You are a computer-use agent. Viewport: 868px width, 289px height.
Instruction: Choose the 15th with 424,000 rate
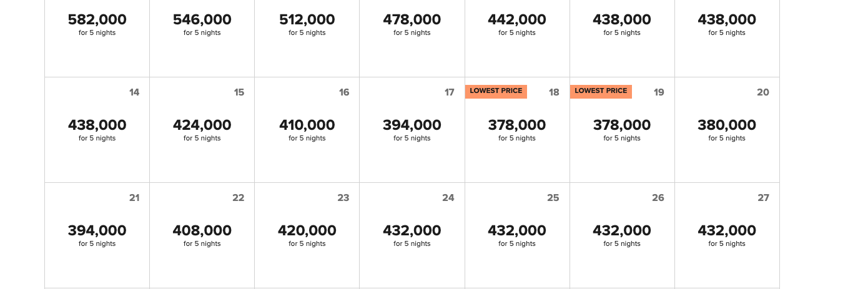[x=202, y=130]
